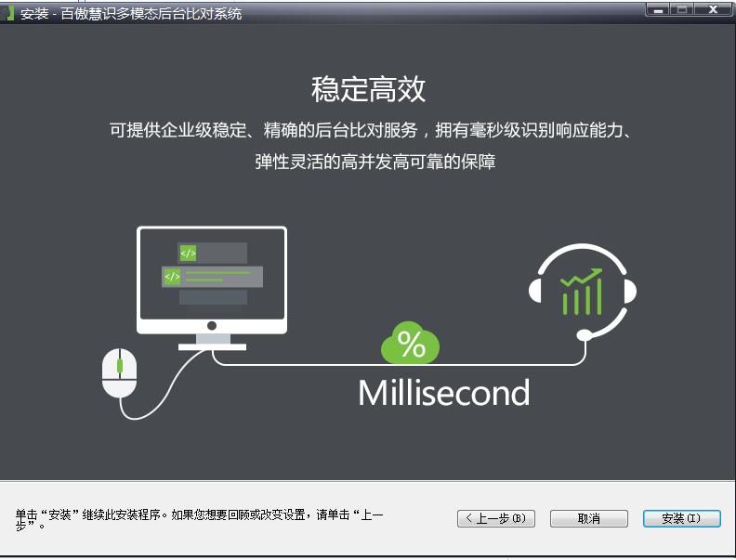Click the green bar chart graphic
The image size is (736, 560).
click(x=582, y=293)
